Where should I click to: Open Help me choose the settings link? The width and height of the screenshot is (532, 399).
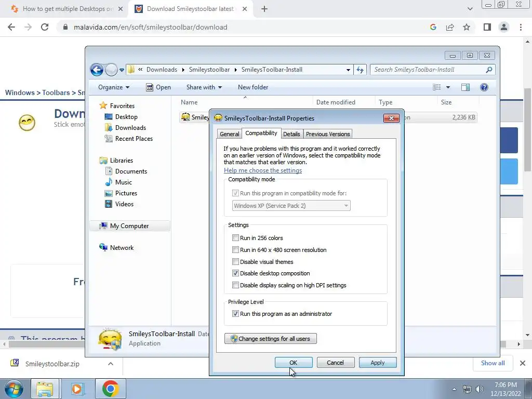click(262, 170)
